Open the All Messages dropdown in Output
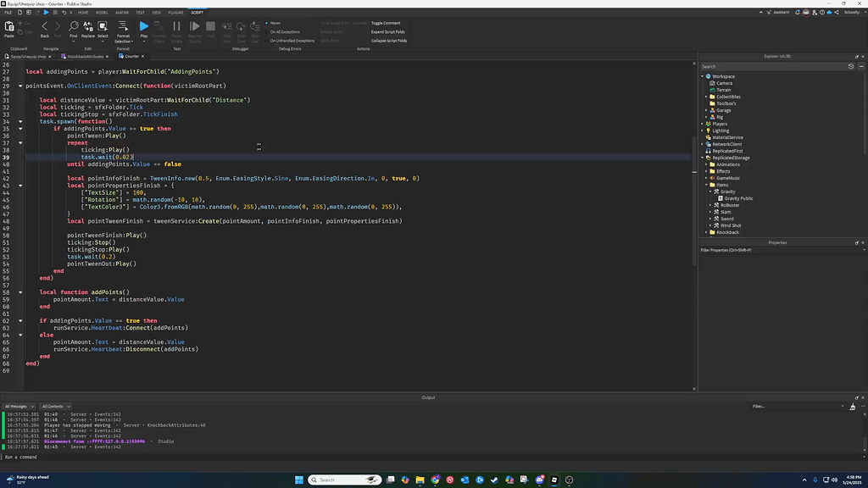This screenshot has width=868, height=488. coord(19,406)
